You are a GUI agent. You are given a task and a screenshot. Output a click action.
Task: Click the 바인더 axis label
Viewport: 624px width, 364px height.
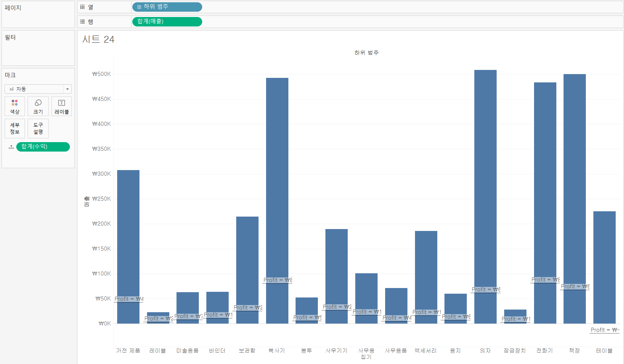(217, 351)
